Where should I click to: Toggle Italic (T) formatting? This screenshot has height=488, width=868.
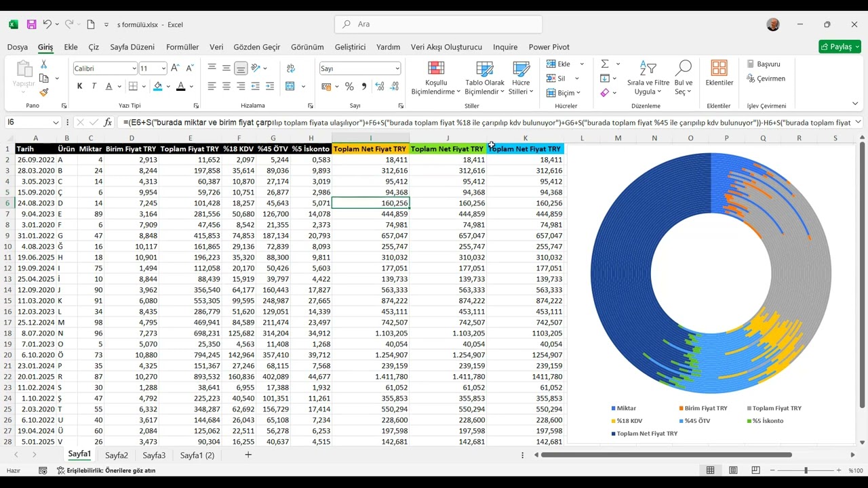[x=94, y=86]
